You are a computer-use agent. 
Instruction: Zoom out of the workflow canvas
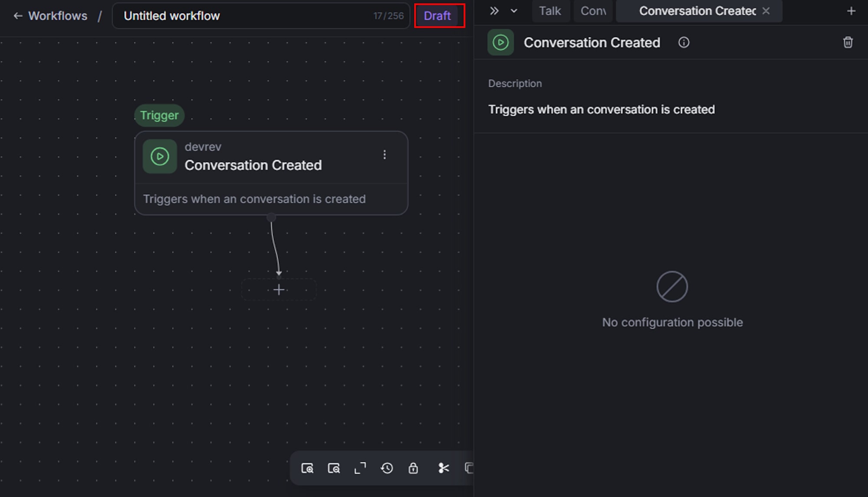(334, 468)
